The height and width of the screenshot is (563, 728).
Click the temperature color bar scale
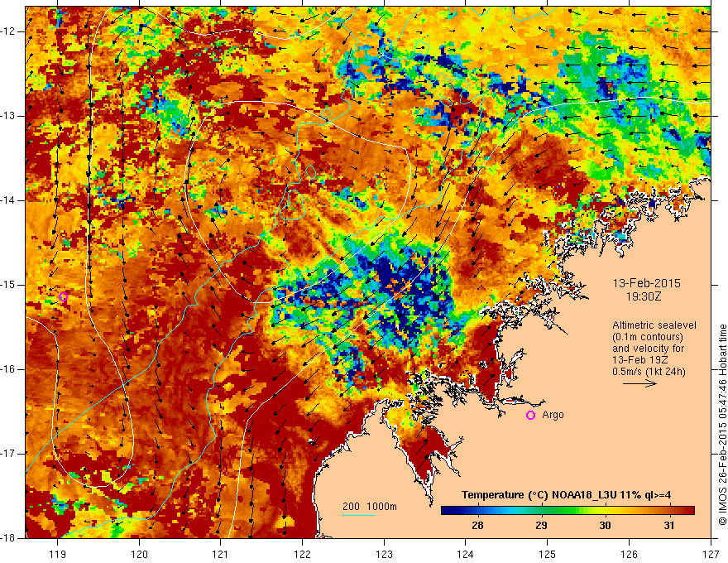(x=568, y=511)
